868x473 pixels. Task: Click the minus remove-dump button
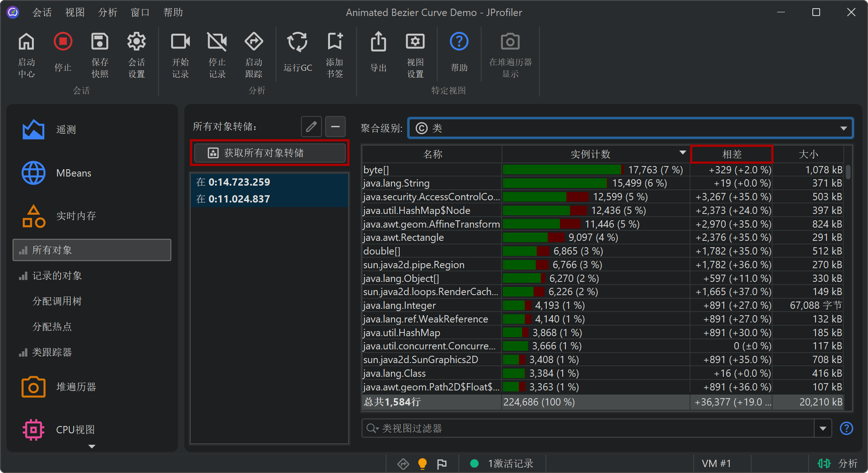pyautogui.click(x=335, y=127)
